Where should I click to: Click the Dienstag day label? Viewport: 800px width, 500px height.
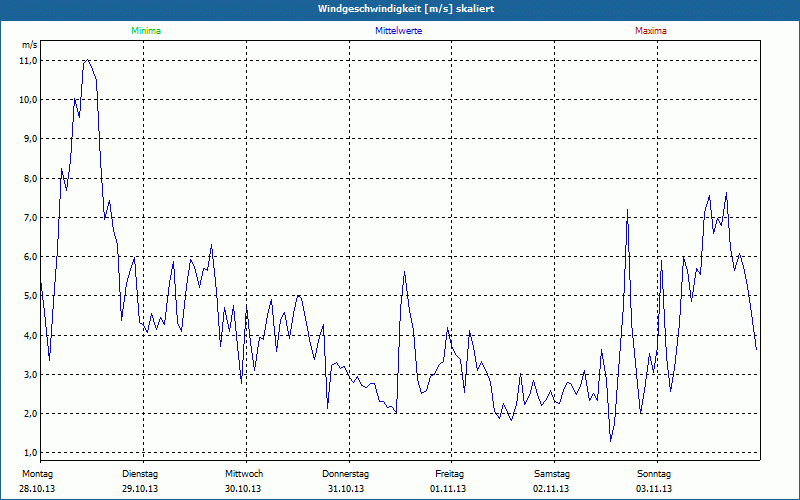tap(140, 474)
